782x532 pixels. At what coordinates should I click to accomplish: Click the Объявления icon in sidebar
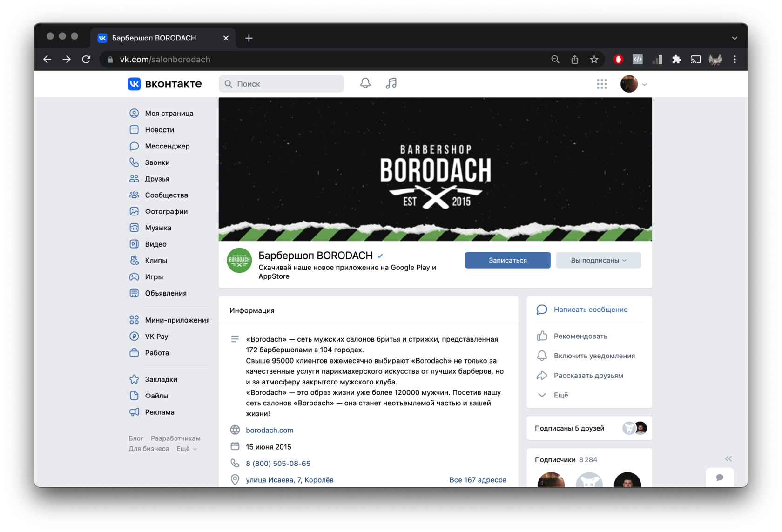pyautogui.click(x=134, y=293)
